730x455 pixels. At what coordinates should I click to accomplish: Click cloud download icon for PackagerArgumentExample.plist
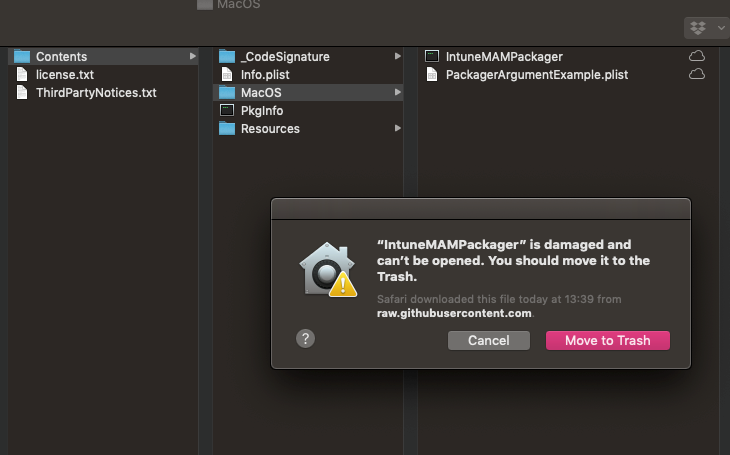point(697,74)
